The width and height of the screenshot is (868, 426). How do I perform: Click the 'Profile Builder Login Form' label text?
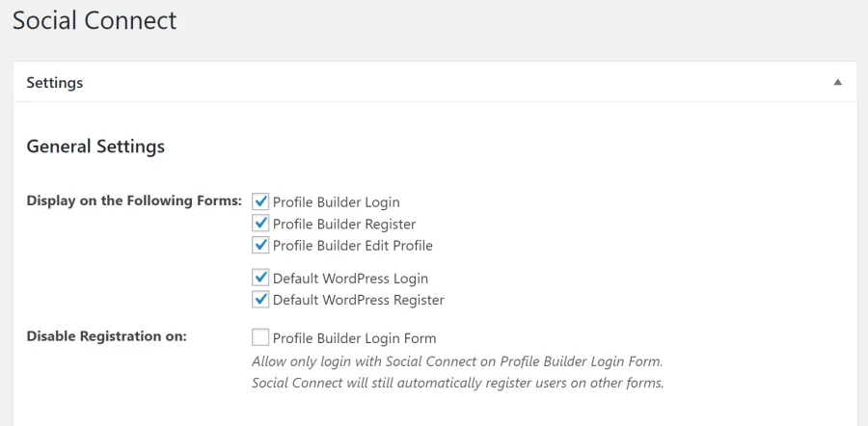click(354, 338)
